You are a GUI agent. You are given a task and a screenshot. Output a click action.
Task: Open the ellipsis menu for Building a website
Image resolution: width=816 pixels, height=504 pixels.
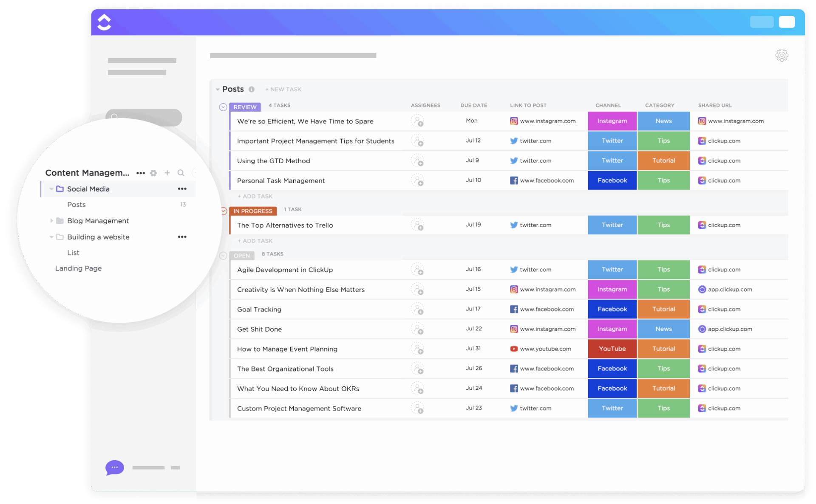click(x=182, y=237)
